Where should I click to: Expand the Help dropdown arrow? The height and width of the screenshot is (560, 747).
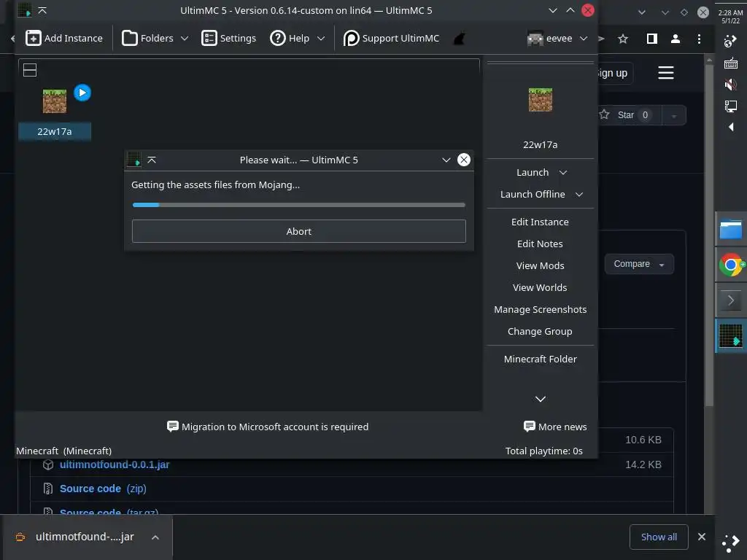[321, 38]
